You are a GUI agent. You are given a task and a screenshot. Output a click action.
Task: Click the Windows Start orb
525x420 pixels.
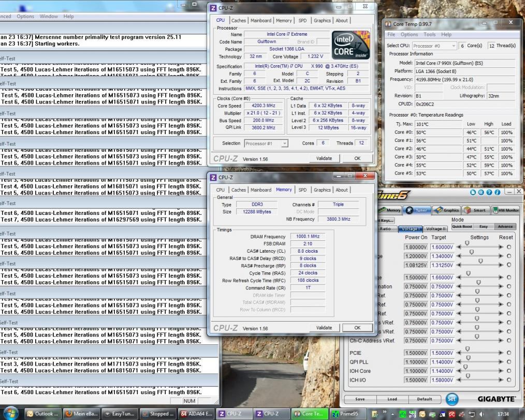[x=10, y=413]
